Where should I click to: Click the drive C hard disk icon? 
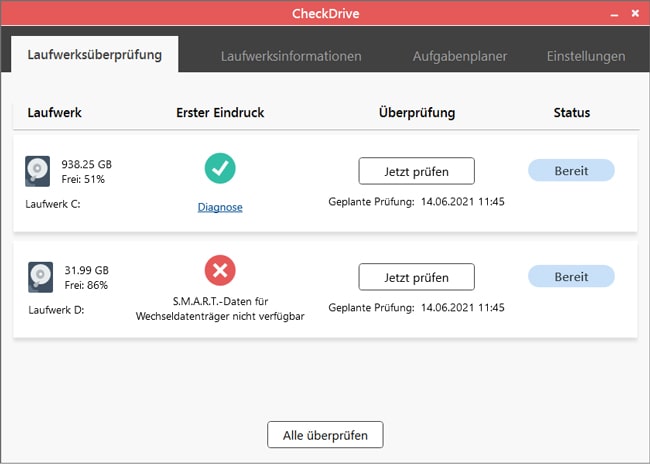pos(38,171)
